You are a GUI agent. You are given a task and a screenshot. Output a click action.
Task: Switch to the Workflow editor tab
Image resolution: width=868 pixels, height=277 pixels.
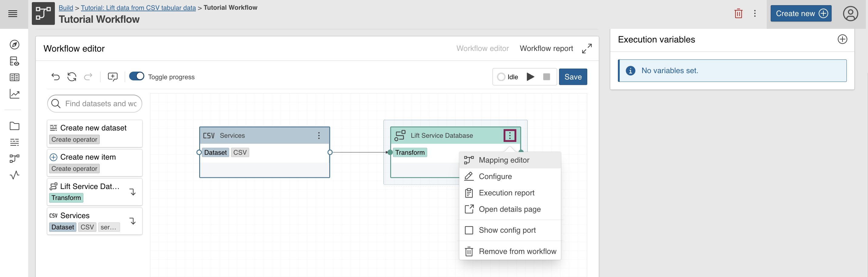coord(482,49)
